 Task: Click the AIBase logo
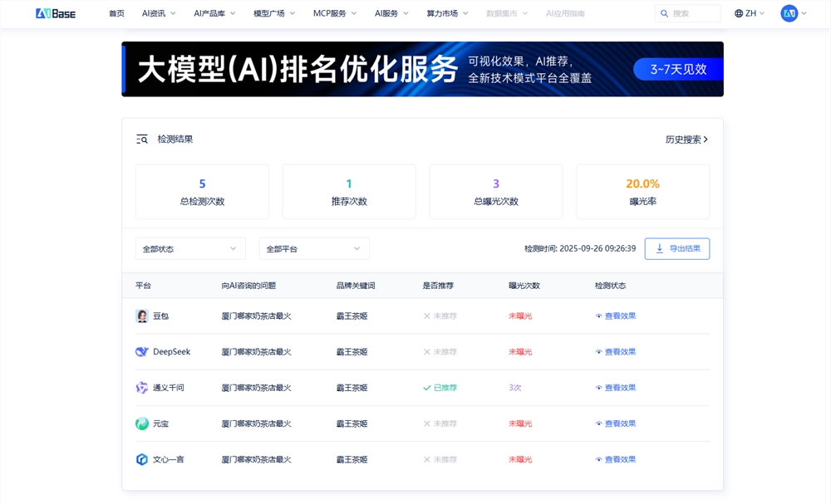coord(56,13)
